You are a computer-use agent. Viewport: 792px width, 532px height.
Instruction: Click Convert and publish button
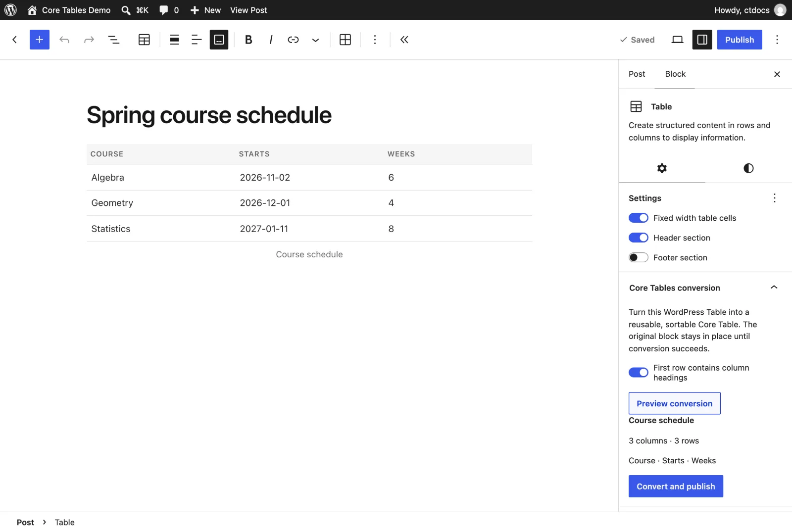[x=676, y=486]
